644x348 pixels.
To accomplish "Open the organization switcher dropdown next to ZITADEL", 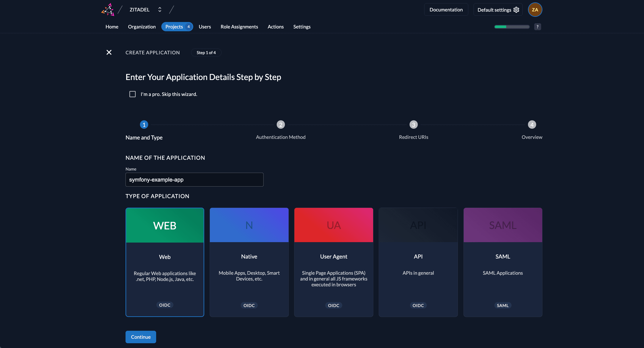I will click(x=160, y=9).
